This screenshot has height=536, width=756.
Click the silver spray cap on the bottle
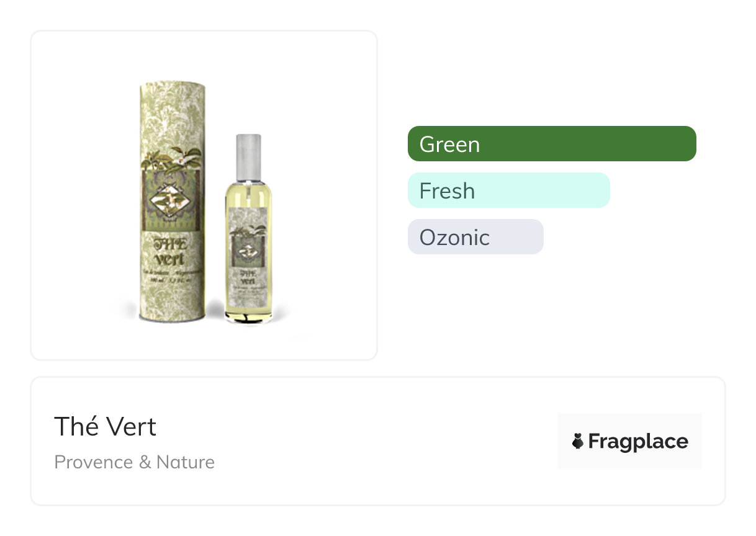click(x=248, y=155)
